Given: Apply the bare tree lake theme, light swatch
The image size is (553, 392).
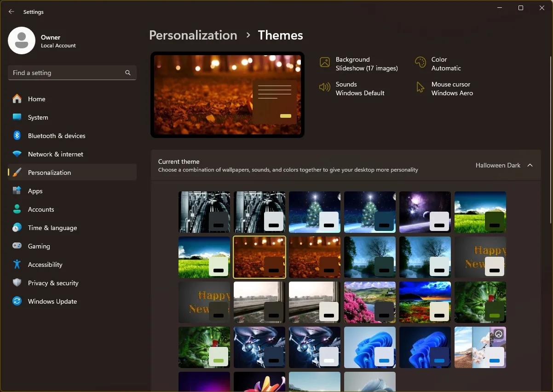Looking at the screenshot, I should tap(425, 257).
